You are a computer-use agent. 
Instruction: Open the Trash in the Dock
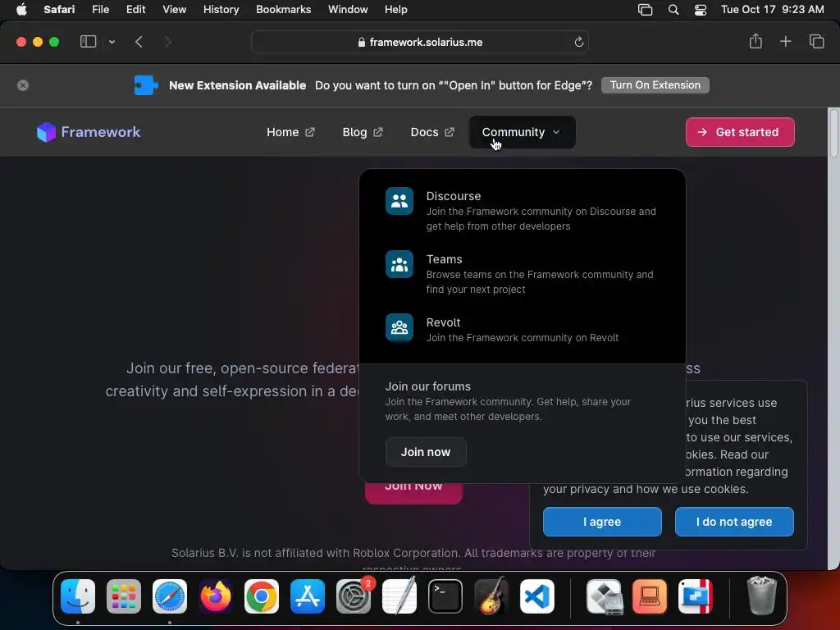(x=761, y=596)
